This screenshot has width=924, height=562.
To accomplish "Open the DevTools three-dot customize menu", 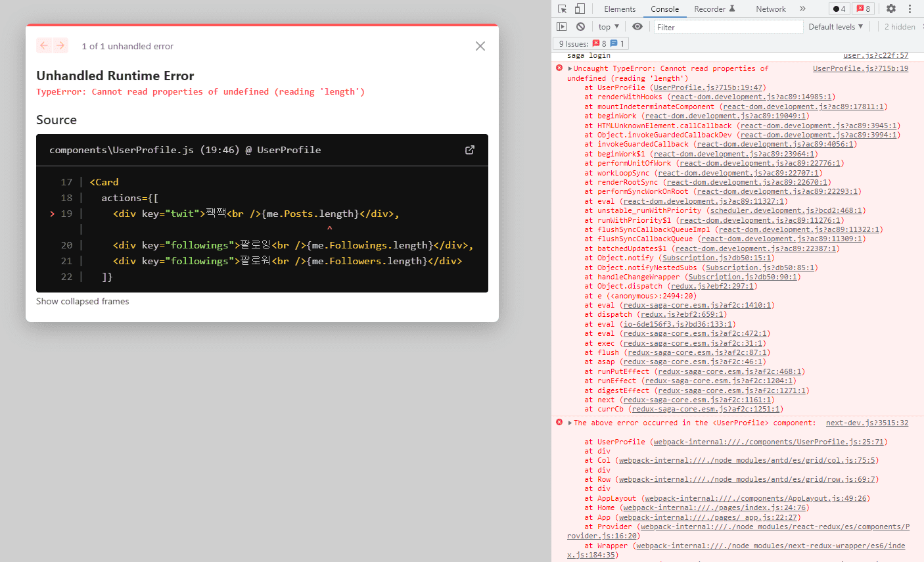I will tap(910, 9).
